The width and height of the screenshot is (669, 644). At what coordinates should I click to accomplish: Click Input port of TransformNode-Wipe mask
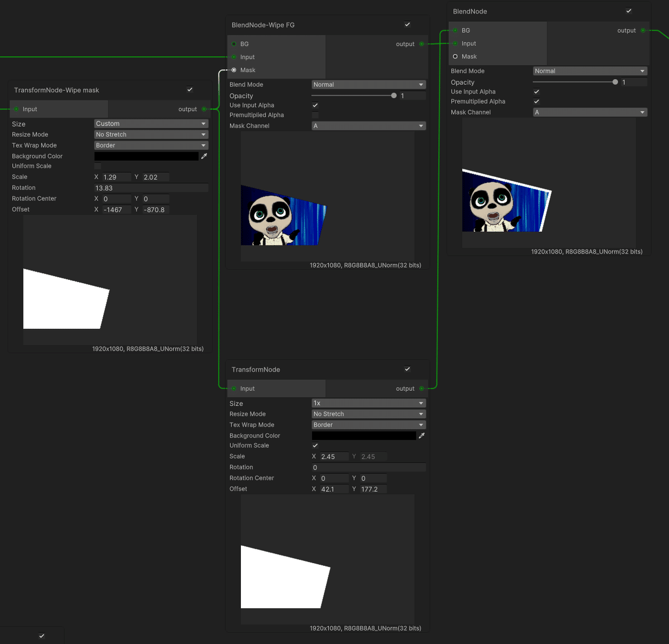click(17, 109)
